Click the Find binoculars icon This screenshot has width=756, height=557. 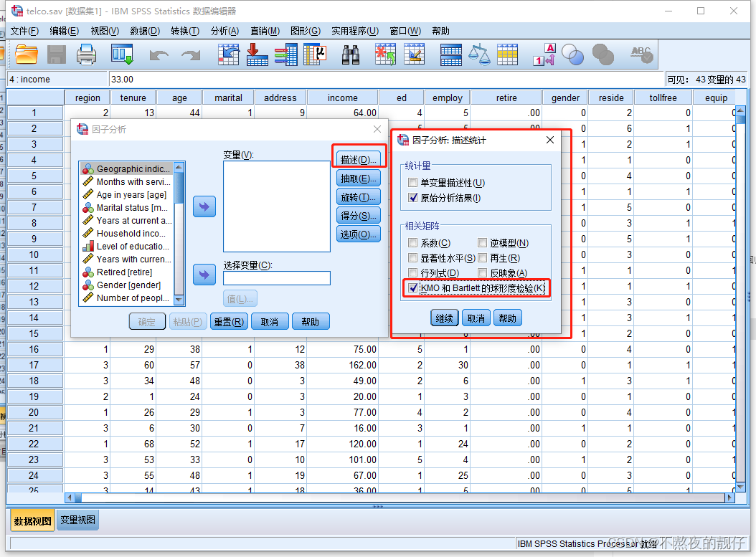pos(351,55)
